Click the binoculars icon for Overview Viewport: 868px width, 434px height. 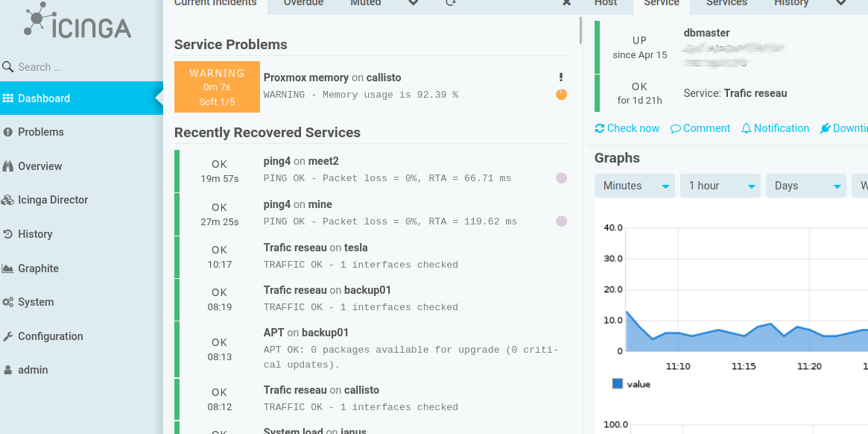[x=7, y=166]
